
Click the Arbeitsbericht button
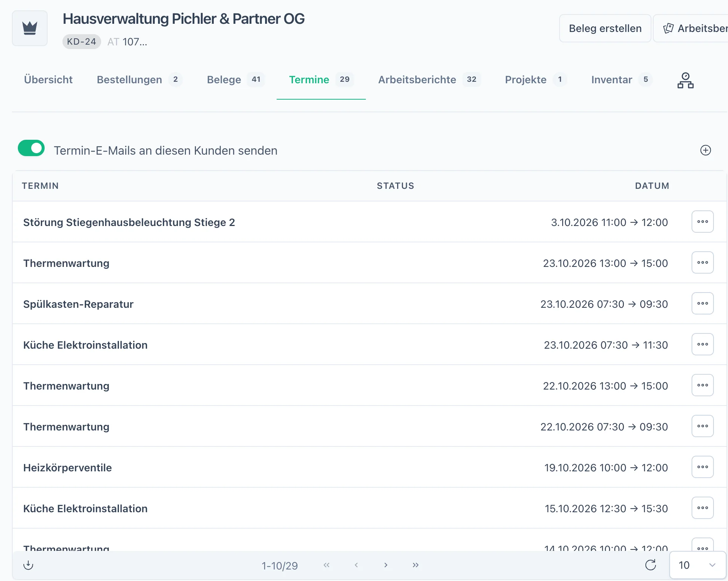pos(692,28)
